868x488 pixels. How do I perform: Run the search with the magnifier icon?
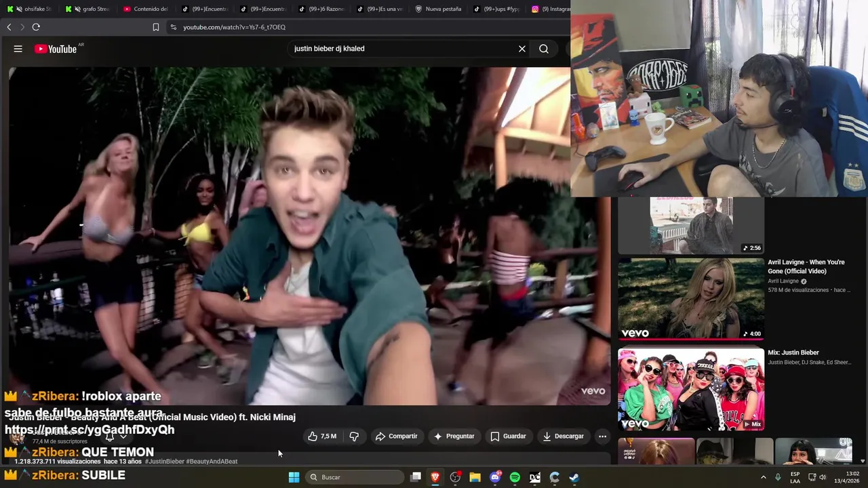(544, 49)
